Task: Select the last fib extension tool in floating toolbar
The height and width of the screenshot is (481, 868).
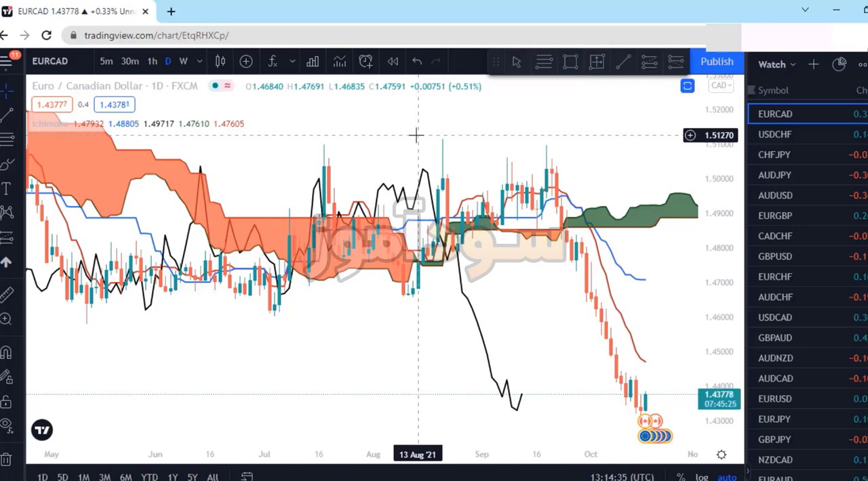Action: (x=676, y=62)
